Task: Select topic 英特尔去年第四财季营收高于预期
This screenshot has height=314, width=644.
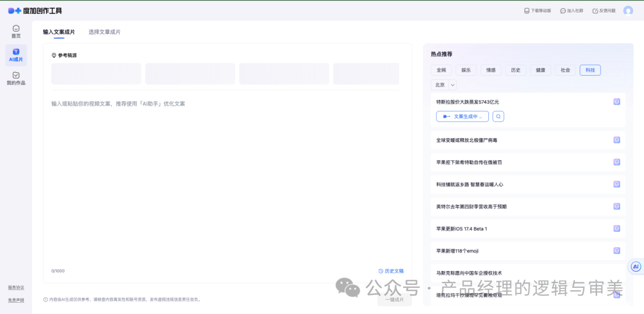Action: click(x=472, y=207)
